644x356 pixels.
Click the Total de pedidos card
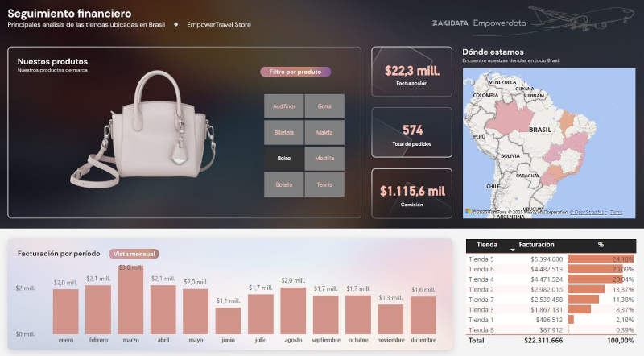click(x=412, y=133)
